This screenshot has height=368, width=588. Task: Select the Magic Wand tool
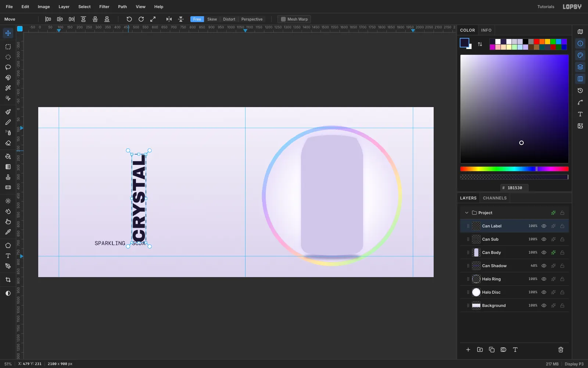coord(8,88)
